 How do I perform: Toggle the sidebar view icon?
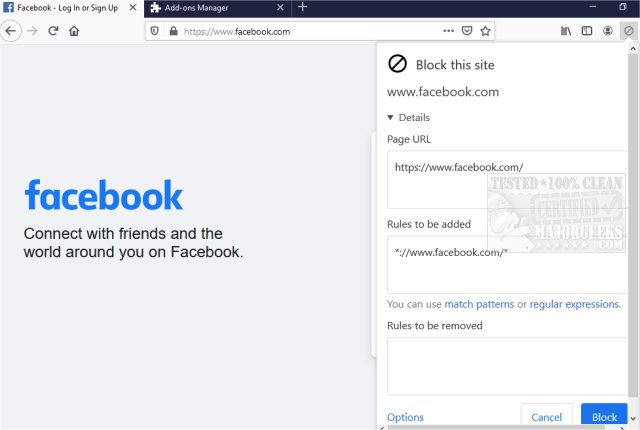pyautogui.click(x=587, y=31)
